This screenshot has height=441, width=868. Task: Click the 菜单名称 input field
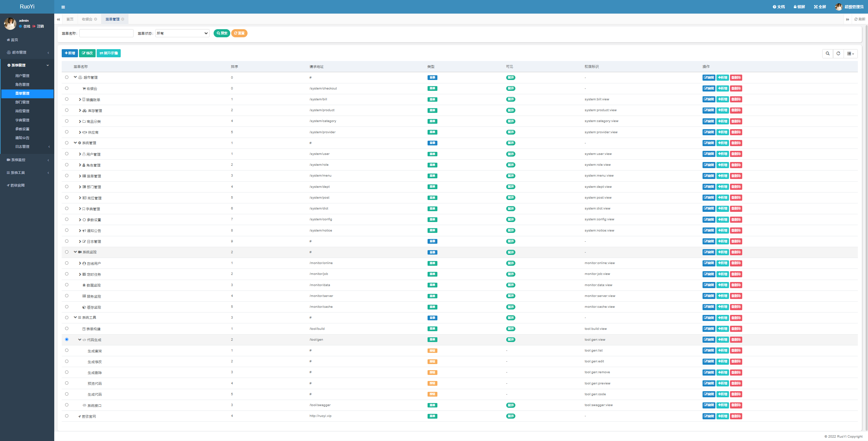pyautogui.click(x=106, y=33)
